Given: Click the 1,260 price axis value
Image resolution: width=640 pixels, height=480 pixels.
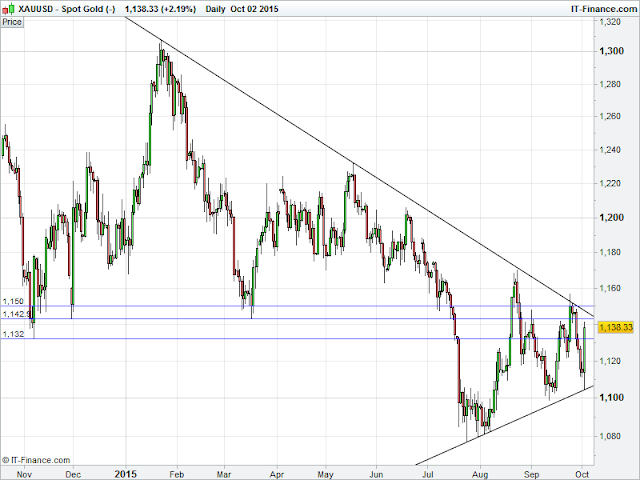Looking at the screenshot, I should tap(609, 116).
